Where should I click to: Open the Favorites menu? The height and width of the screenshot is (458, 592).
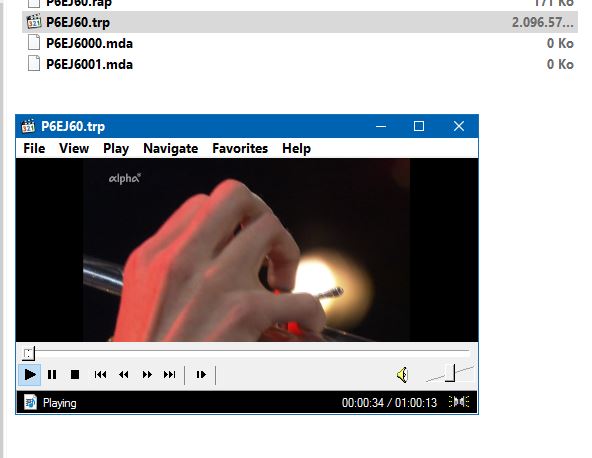240,148
